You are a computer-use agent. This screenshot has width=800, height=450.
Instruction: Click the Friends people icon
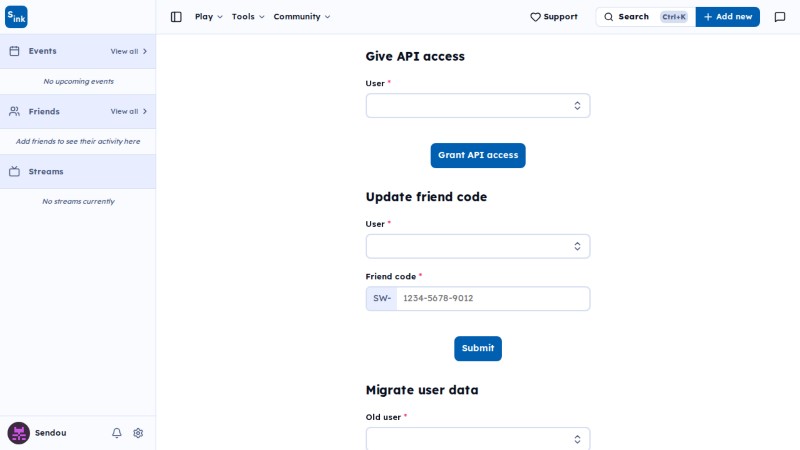tap(14, 111)
